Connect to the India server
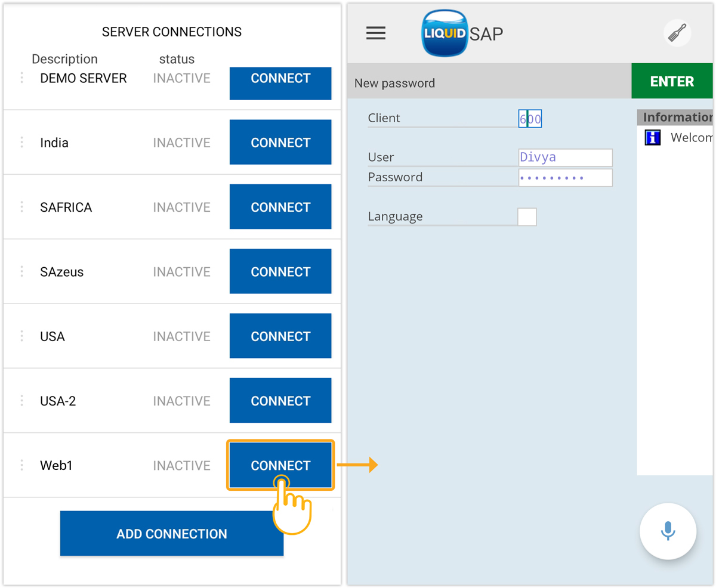This screenshot has height=588, width=716. (280, 143)
